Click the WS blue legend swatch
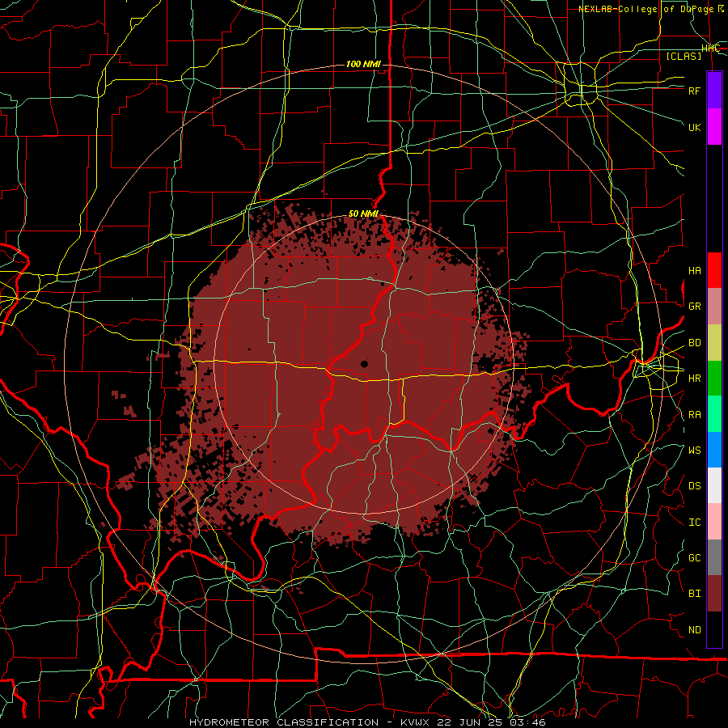The image size is (728, 728). 714,450
